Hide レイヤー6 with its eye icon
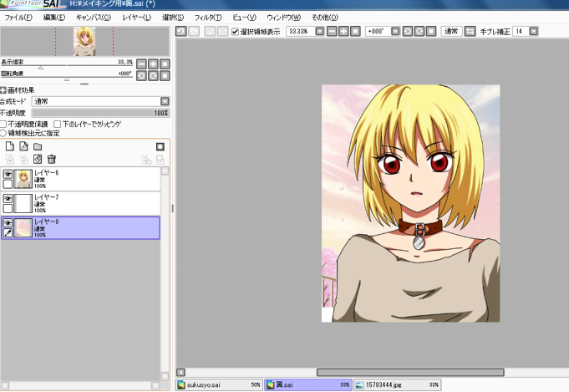569x392 pixels. click(8, 174)
